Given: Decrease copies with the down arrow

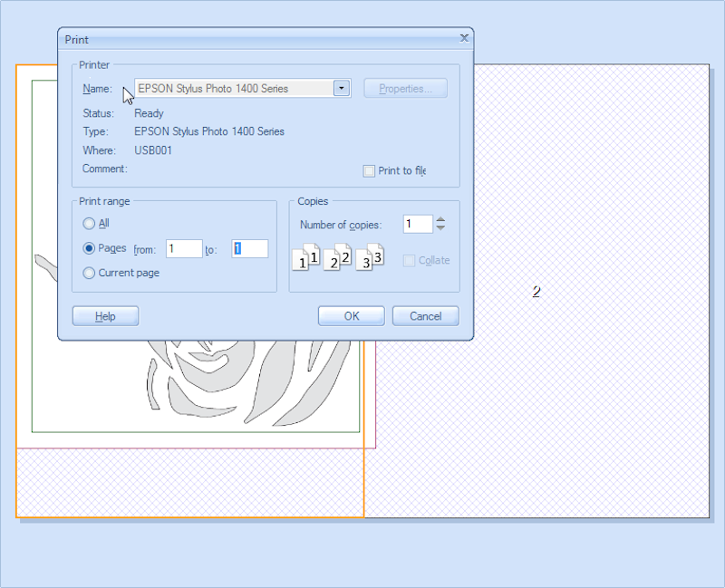Looking at the screenshot, I should pyautogui.click(x=440, y=228).
